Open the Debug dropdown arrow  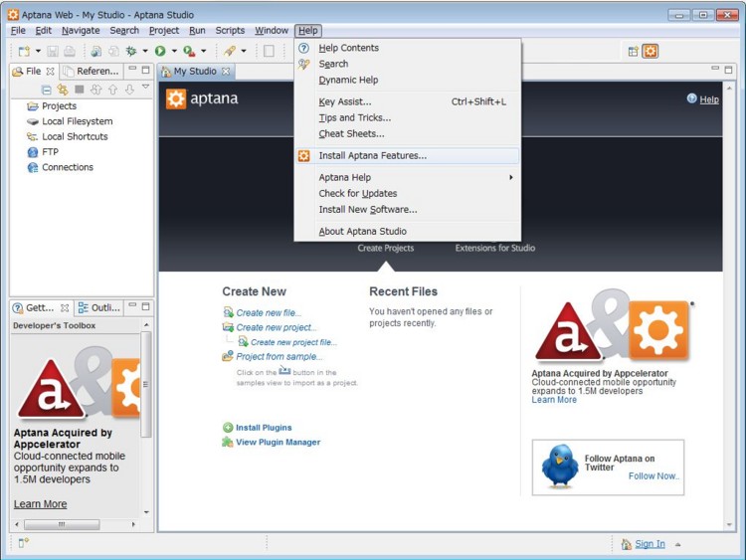145,51
